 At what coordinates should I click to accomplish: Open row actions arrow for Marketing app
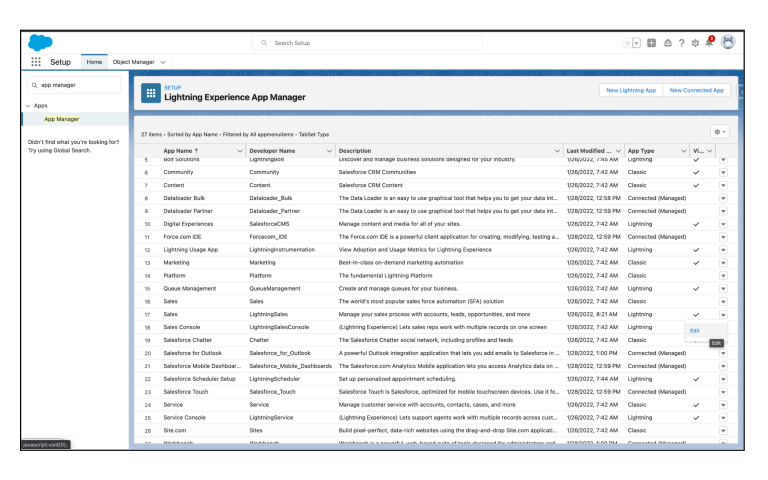click(723, 263)
